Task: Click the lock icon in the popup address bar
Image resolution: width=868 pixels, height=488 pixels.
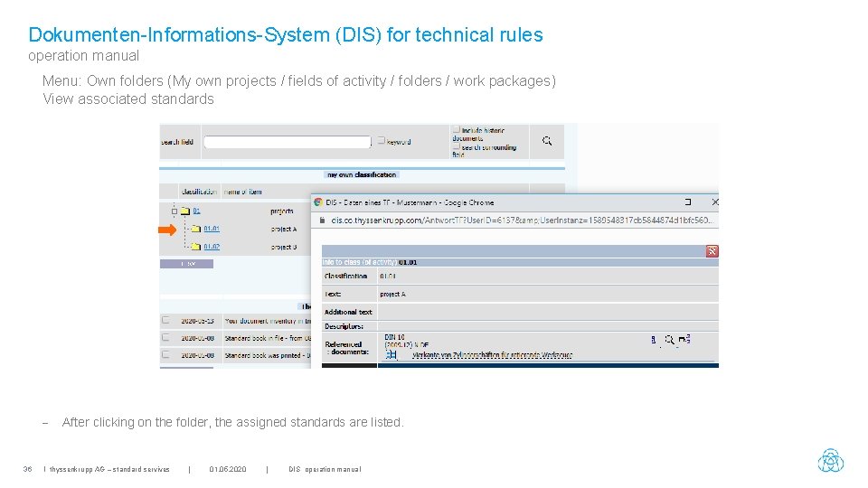Action: click(x=322, y=221)
